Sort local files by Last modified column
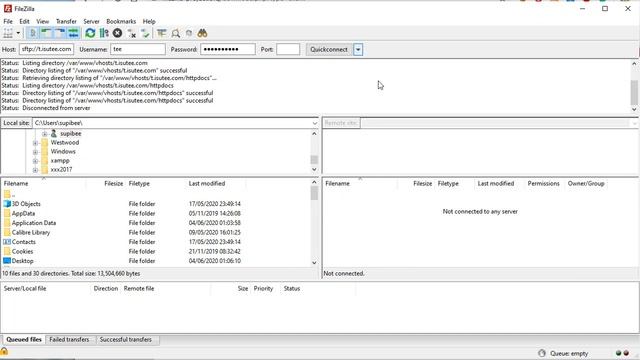Screen dimensions: 640x360 216,184
